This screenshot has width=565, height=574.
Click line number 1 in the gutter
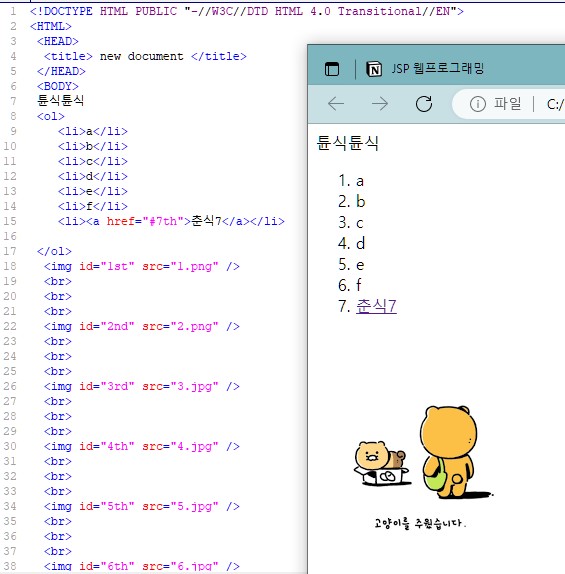[x=13, y=11]
